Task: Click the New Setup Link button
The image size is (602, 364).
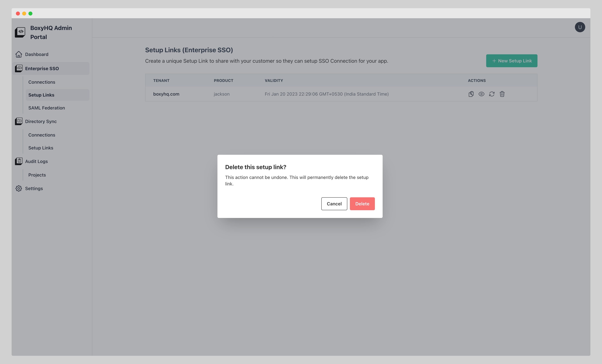Action: 512,61
